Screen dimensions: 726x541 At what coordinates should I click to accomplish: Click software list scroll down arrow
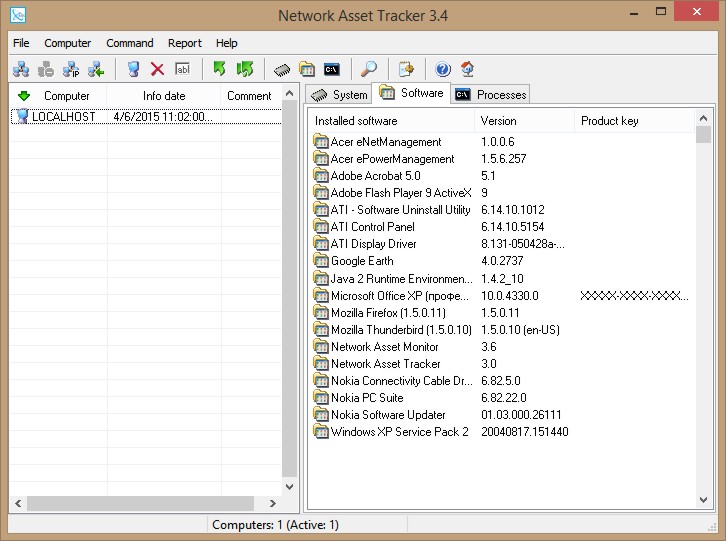pyautogui.click(x=703, y=500)
